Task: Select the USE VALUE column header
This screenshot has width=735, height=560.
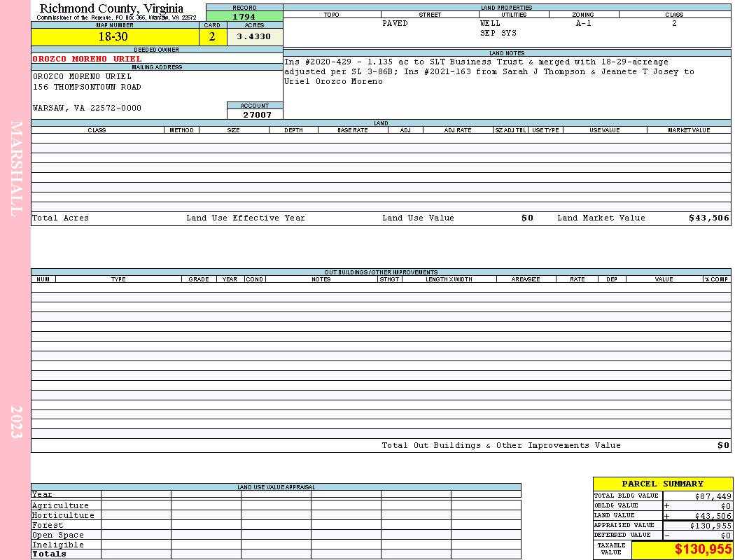Action: click(604, 130)
